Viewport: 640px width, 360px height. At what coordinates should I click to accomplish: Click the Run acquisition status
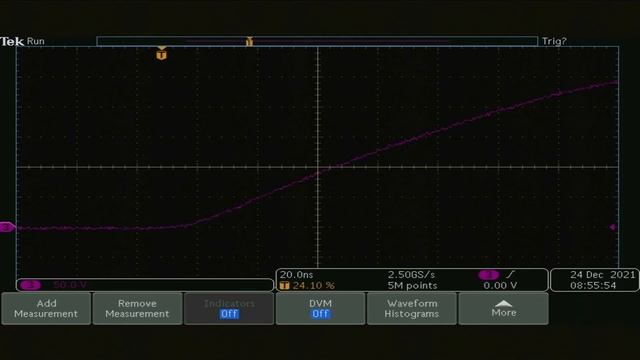pos(36,41)
